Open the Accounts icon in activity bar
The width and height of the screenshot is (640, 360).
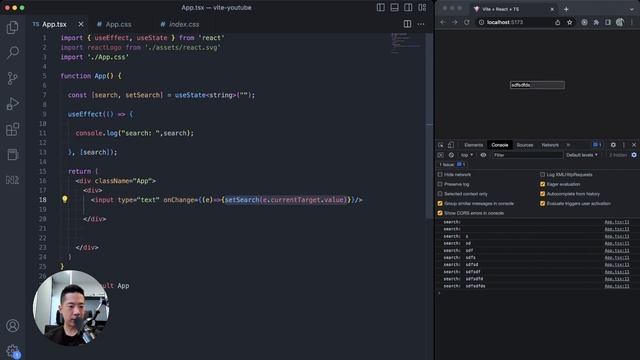coord(12,326)
